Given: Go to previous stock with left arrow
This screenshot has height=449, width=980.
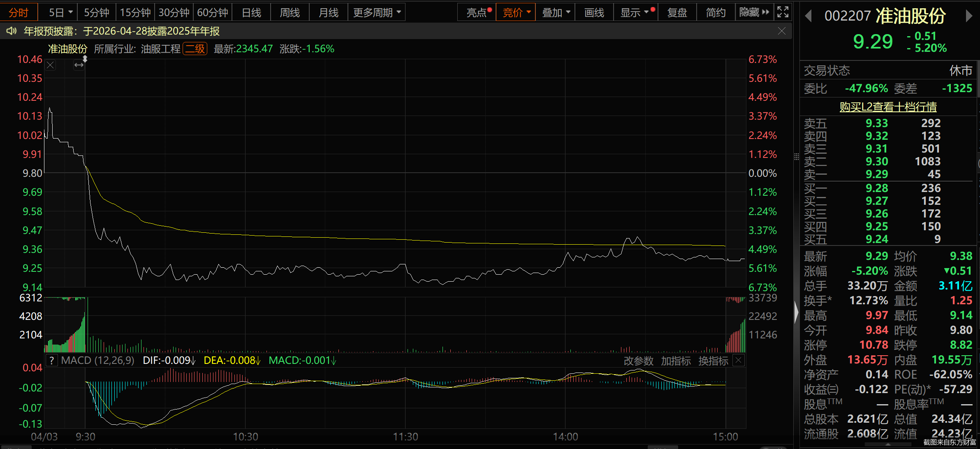Looking at the screenshot, I should tap(808, 16).
